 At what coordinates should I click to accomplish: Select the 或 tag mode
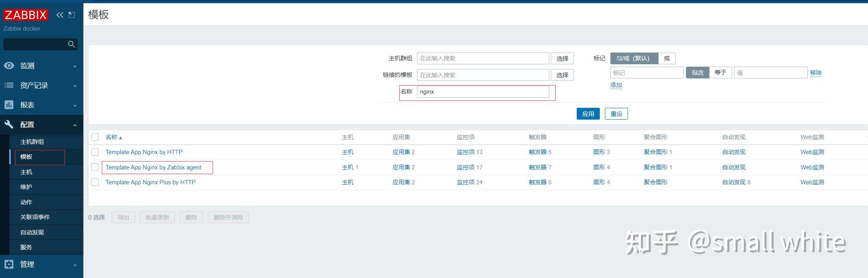[667, 58]
